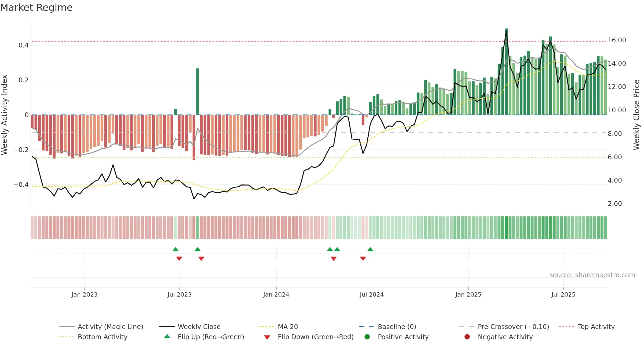Click the Jan 2023 date label
Viewport: 644px width, 362px height.
click(x=85, y=294)
